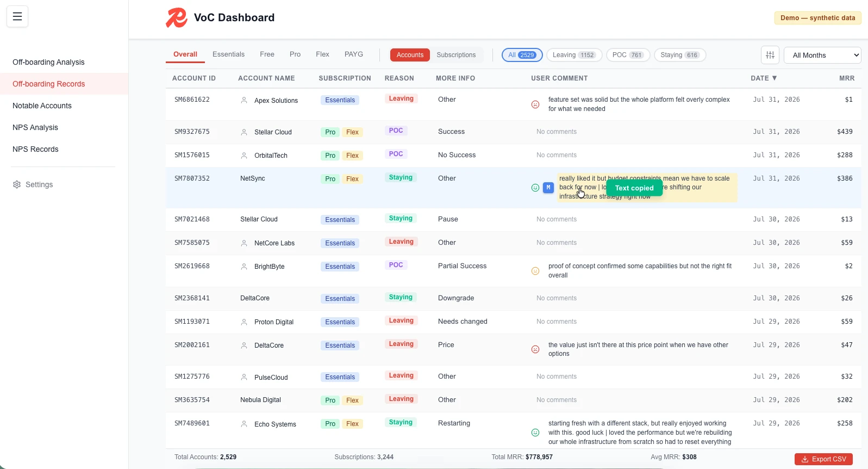Click the user icon beside Apex Solutions

[244, 100]
